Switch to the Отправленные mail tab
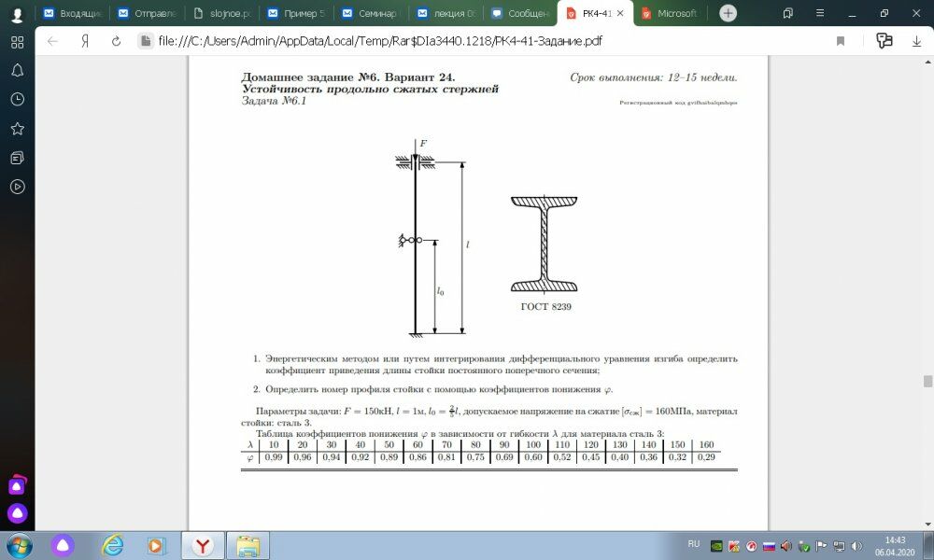The image size is (934, 560). (148, 13)
